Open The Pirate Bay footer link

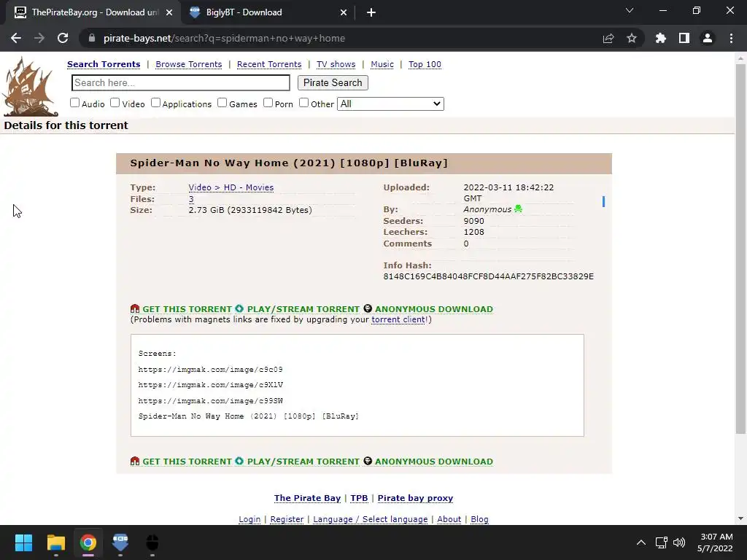click(x=307, y=498)
